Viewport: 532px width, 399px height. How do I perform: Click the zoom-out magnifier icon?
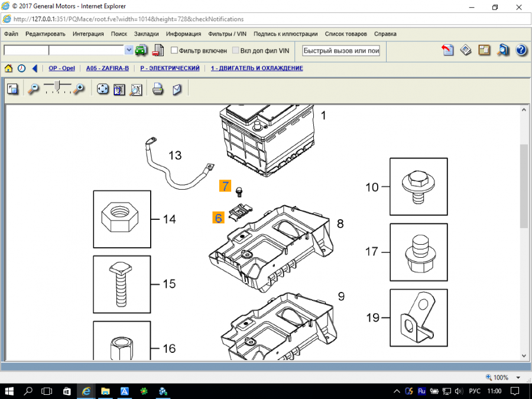coord(34,90)
